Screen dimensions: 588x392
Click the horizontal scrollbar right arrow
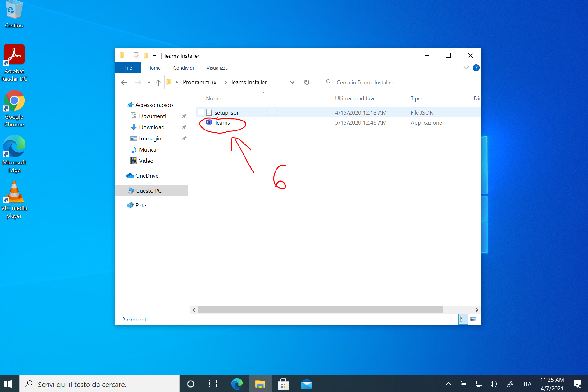(477, 310)
